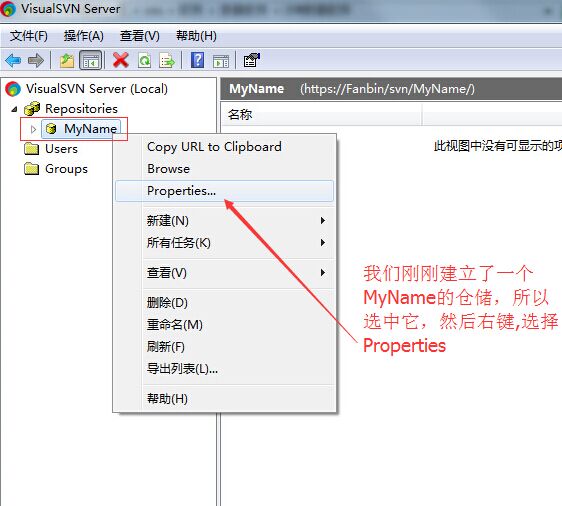Image resolution: width=562 pixels, height=506 pixels.
Task: Click the VisualSVN Server (Local) tree icon
Action: 13,89
